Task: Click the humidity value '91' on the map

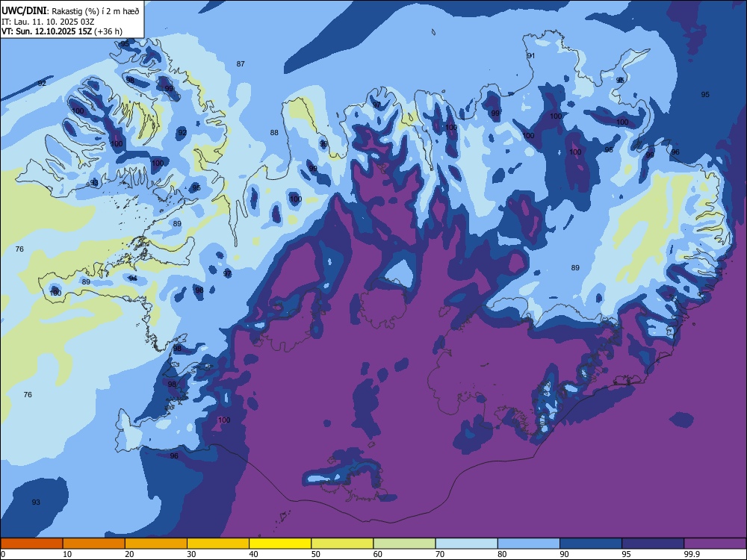Action: (530, 56)
